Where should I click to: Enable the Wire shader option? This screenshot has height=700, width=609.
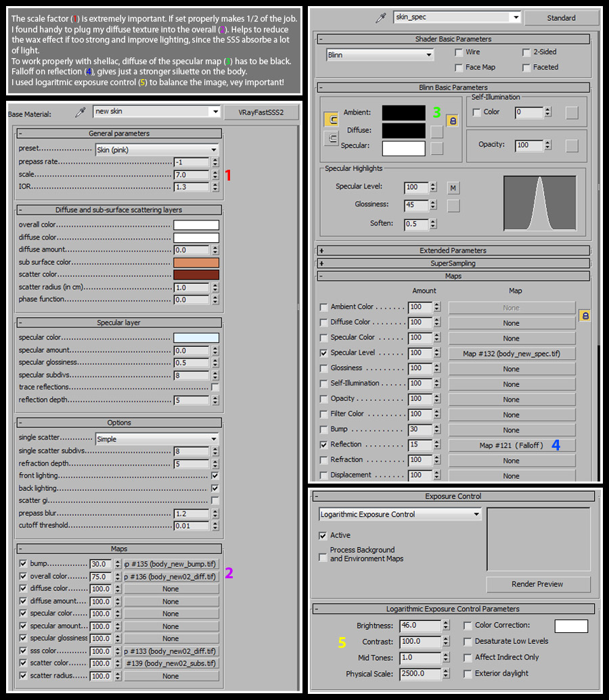(x=458, y=53)
